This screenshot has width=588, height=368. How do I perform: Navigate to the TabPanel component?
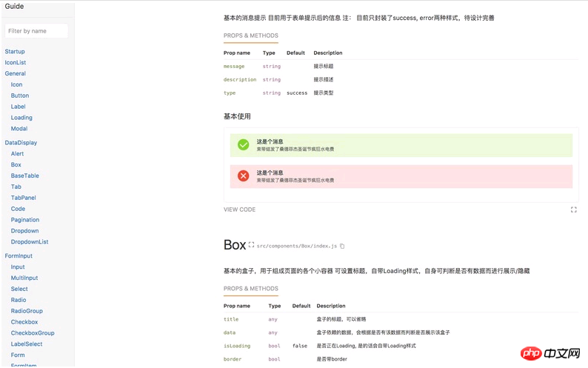pos(23,198)
